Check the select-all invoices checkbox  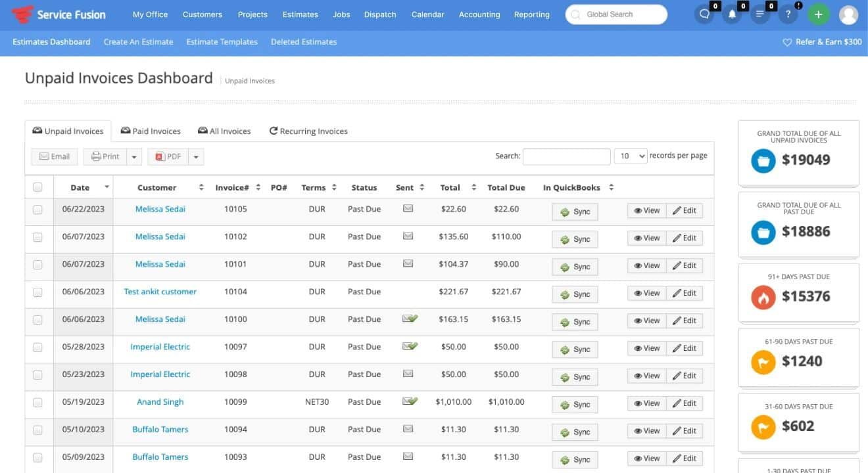37,187
